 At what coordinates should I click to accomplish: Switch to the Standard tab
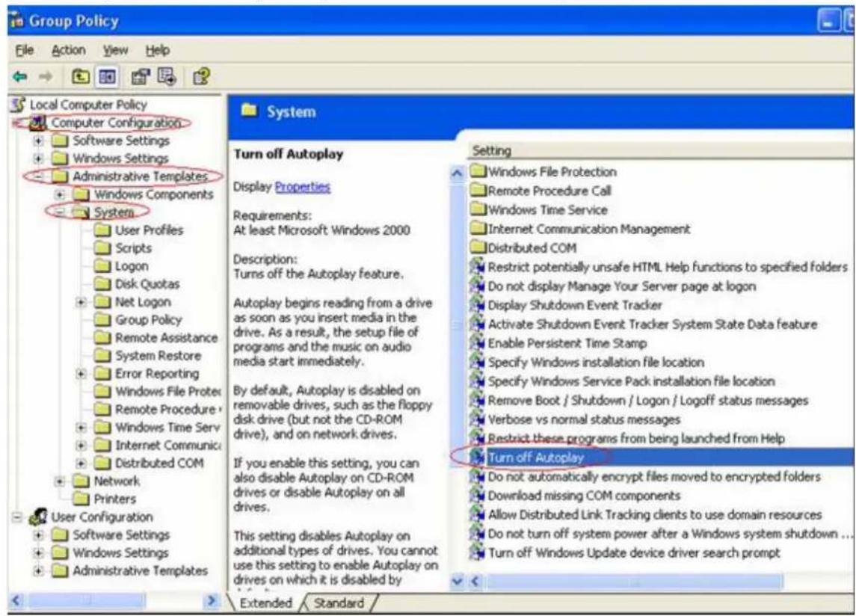pyautogui.click(x=339, y=603)
